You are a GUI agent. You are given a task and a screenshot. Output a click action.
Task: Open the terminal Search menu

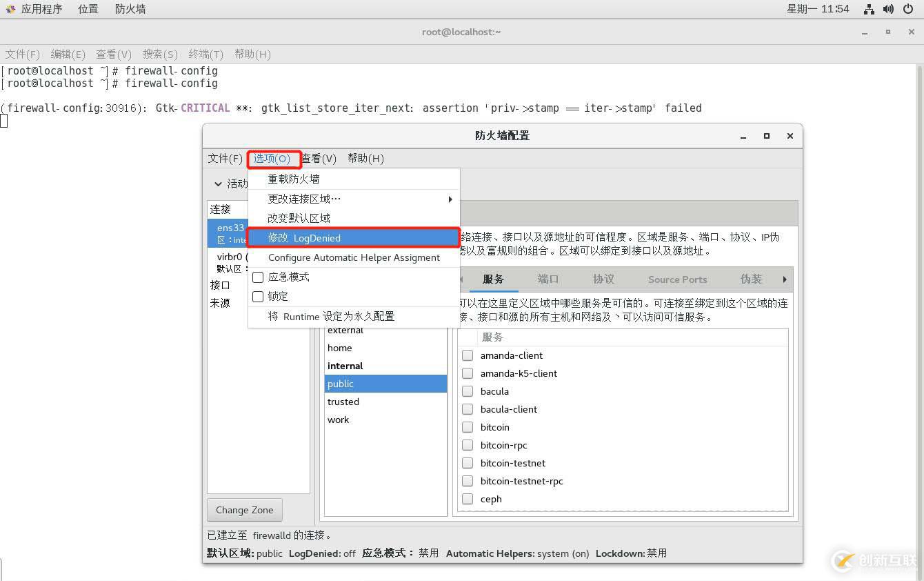(160, 54)
